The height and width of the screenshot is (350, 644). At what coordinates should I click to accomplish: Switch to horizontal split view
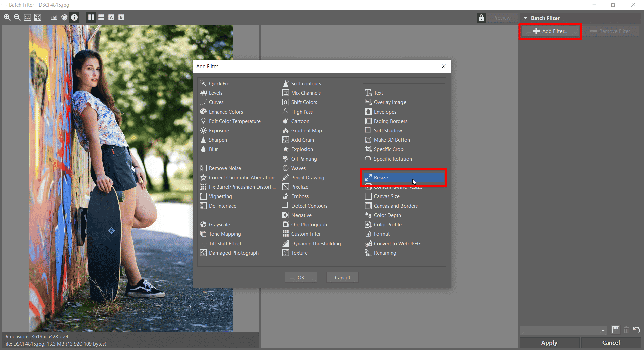(101, 17)
